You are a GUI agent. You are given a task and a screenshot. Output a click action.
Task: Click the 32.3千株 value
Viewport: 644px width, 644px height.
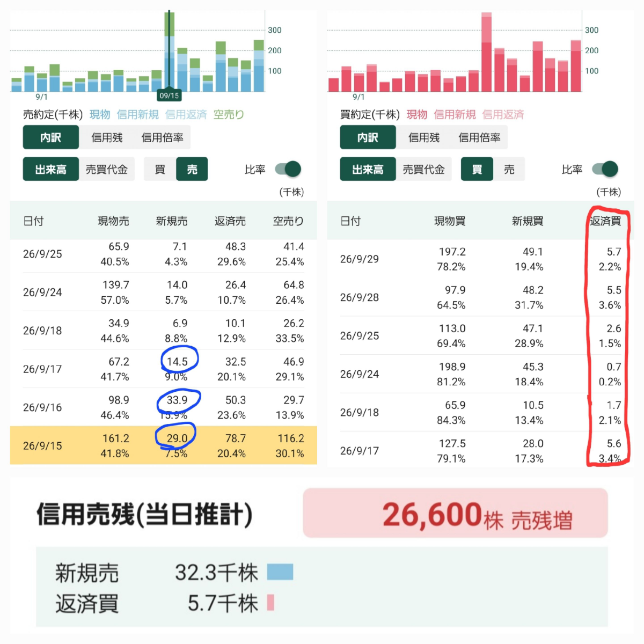217,572
